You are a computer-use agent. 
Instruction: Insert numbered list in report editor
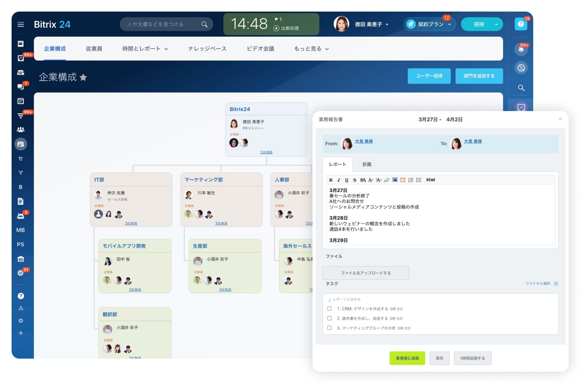click(x=411, y=180)
